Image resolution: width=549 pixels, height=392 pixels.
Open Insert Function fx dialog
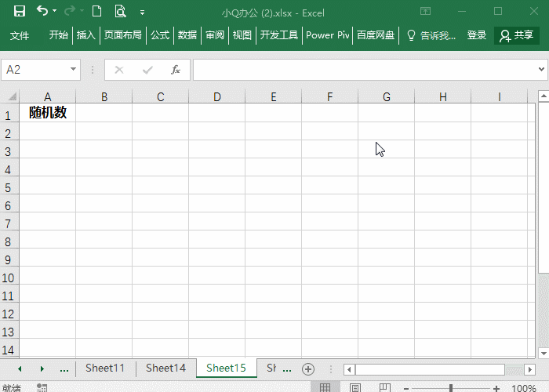(176, 70)
